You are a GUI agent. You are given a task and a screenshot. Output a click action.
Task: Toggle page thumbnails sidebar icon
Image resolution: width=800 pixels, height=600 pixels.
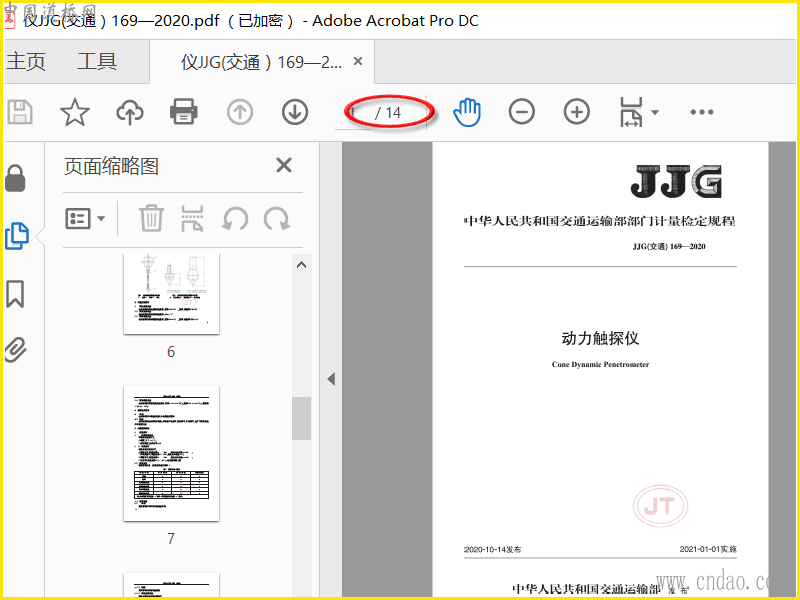pos(17,236)
